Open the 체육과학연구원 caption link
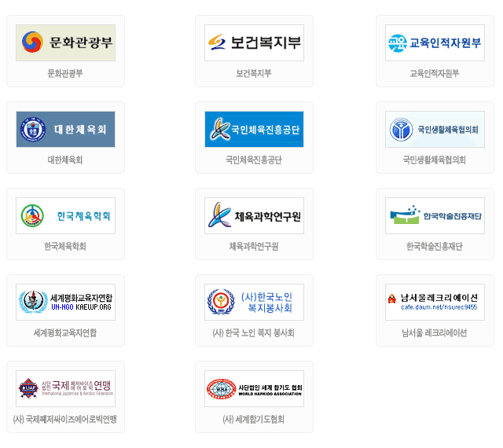Screen dimensions: 503x448 (x=254, y=247)
